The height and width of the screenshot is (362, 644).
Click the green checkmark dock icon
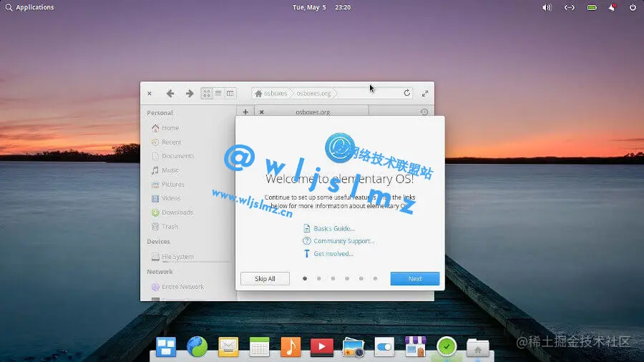pyautogui.click(x=447, y=347)
